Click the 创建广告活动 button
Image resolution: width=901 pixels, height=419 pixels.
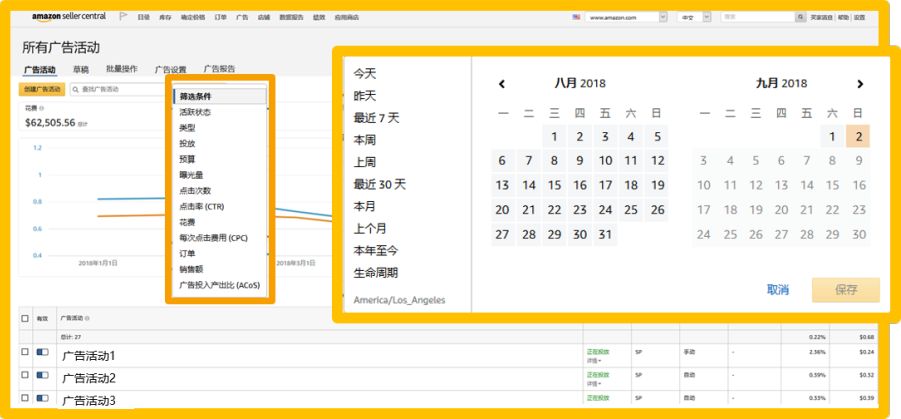point(42,90)
